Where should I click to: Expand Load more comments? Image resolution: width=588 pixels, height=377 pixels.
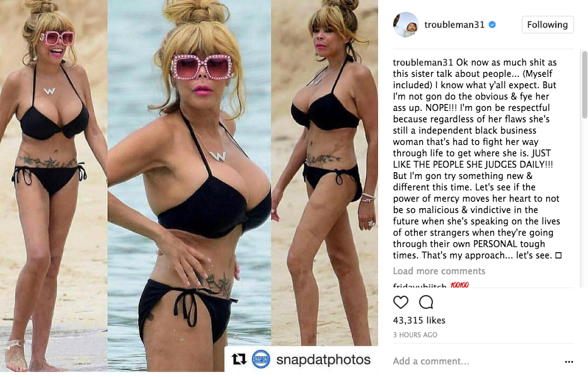coord(439,271)
